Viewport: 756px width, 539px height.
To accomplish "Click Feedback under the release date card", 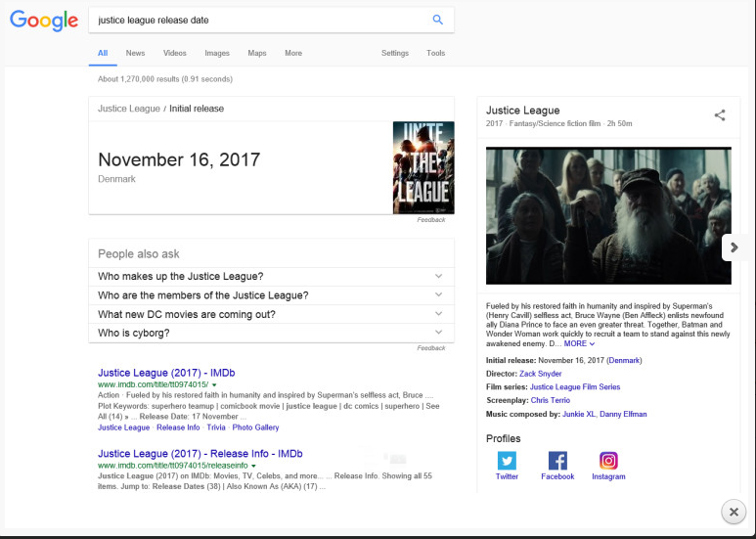I will click(431, 220).
